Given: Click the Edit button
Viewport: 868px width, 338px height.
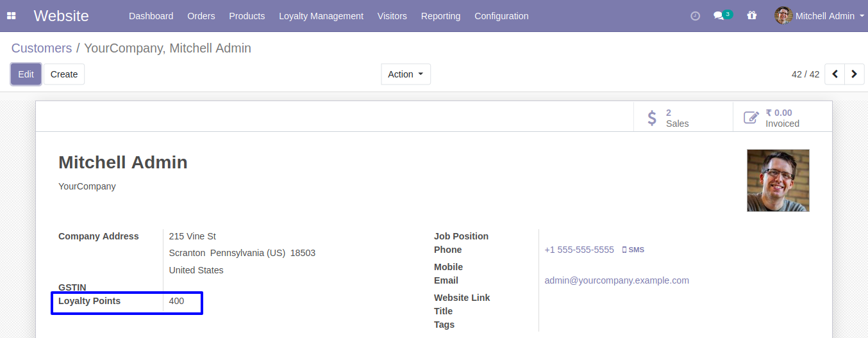Looking at the screenshot, I should click(26, 74).
